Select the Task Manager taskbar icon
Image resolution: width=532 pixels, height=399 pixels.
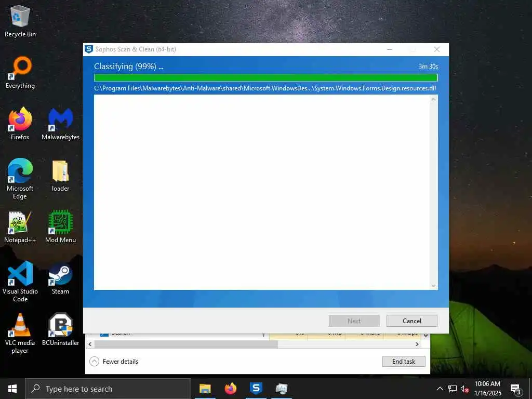point(281,389)
